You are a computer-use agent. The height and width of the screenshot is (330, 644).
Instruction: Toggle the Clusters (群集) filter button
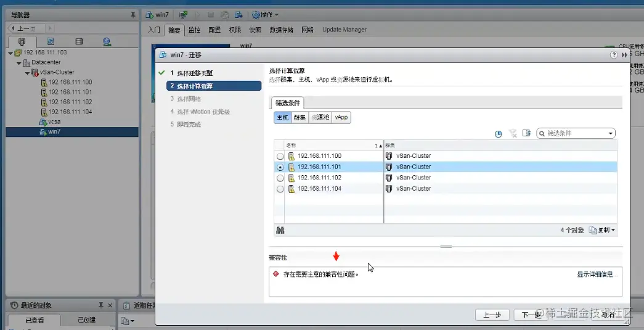[300, 118]
